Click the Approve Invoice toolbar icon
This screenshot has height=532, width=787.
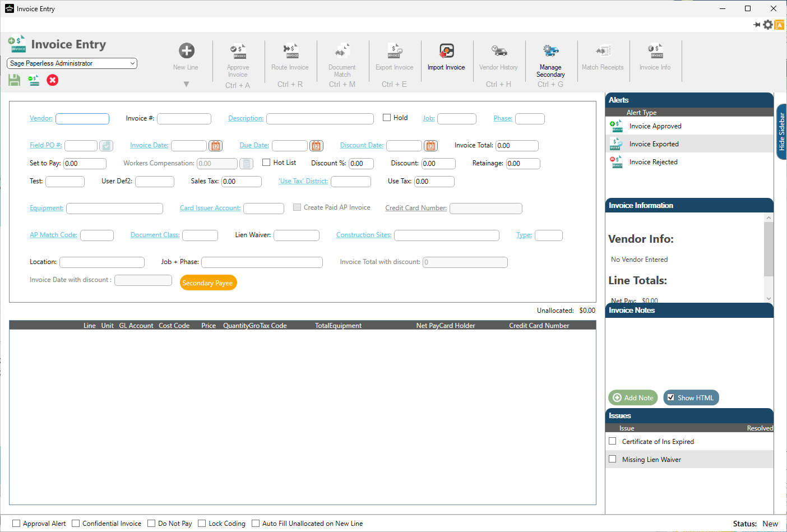pos(238,51)
